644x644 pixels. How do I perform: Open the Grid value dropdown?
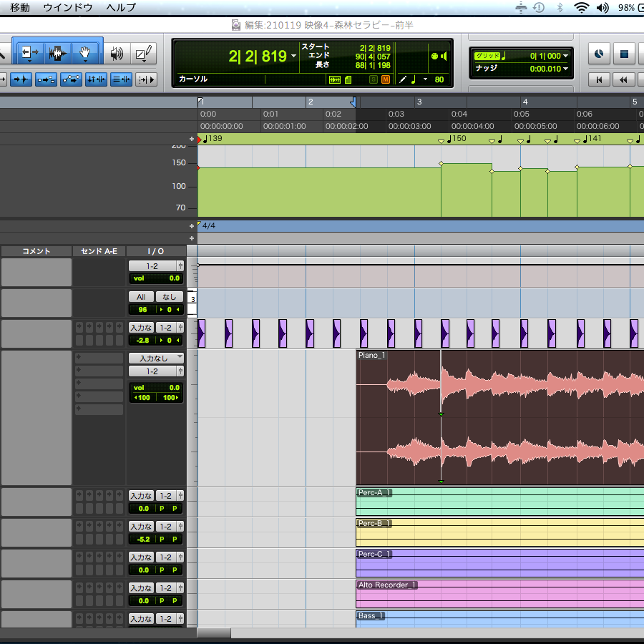pyautogui.click(x=565, y=55)
